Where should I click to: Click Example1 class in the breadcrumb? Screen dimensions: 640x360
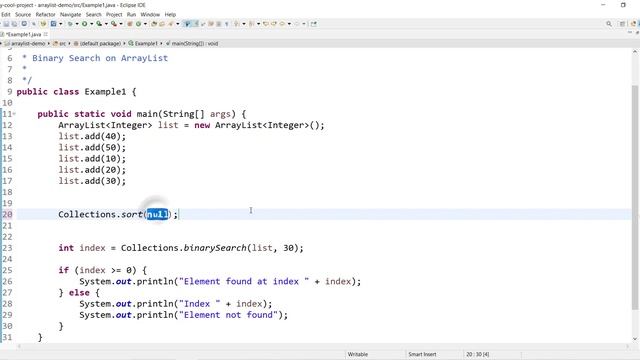tap(146, 43)
